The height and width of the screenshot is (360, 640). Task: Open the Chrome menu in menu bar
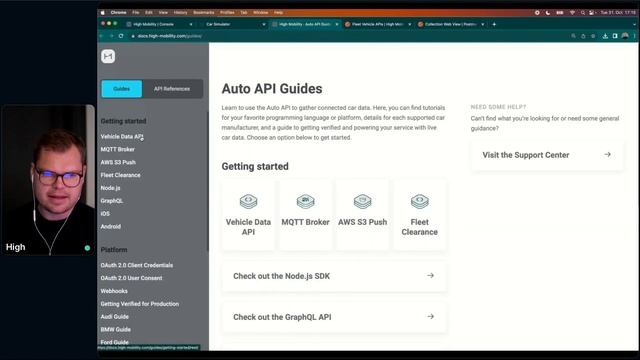(x=118, y=13)
